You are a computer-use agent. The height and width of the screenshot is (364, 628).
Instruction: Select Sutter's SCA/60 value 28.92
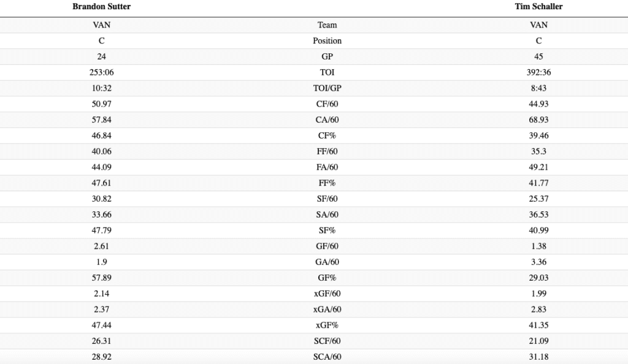(101, 357)
